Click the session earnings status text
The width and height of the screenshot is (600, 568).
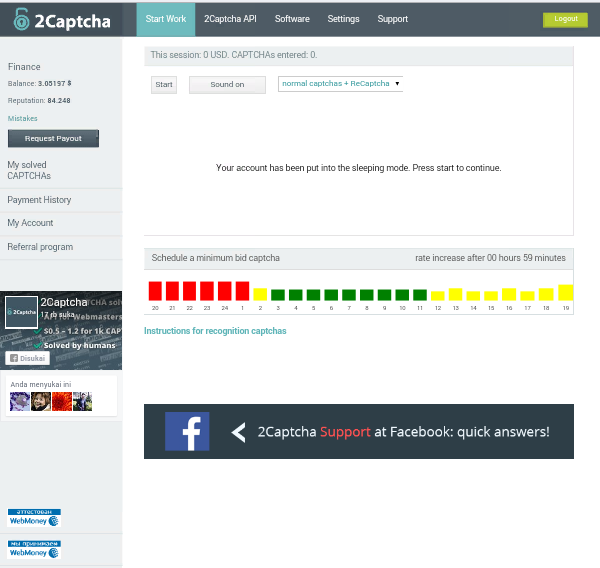pos(234,55)
